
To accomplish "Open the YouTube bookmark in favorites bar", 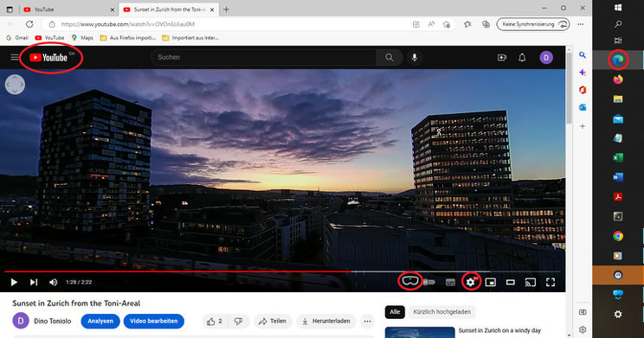I will click(x=49, y=38).
